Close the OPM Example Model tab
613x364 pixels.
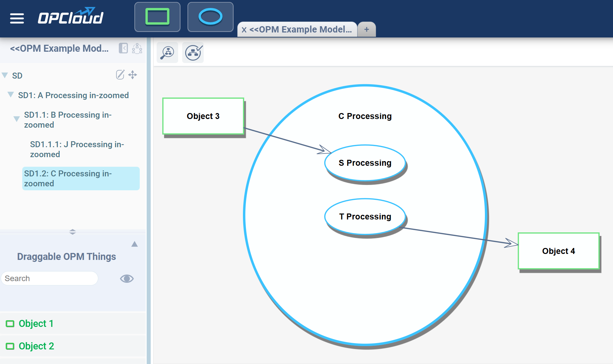[x=244, y=30]
